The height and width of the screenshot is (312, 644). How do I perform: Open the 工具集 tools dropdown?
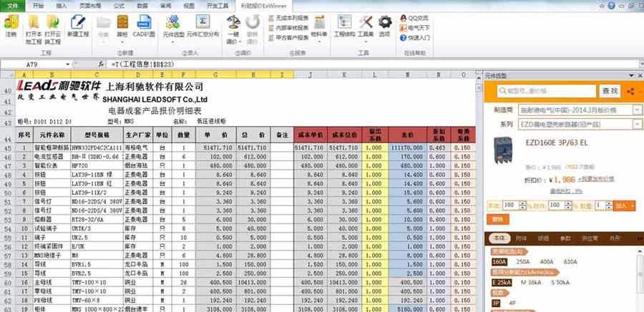pyautogui.click(x=365, y=42)
